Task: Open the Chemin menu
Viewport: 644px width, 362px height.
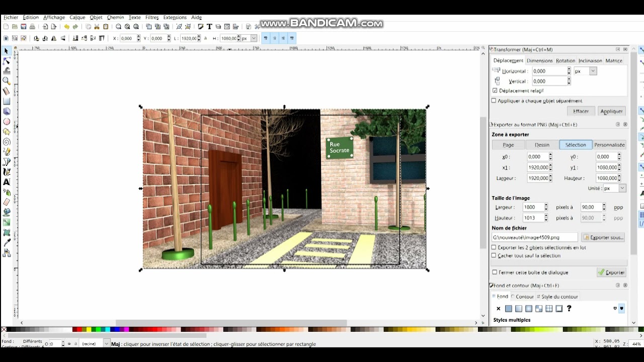Action: pos(115,18)
